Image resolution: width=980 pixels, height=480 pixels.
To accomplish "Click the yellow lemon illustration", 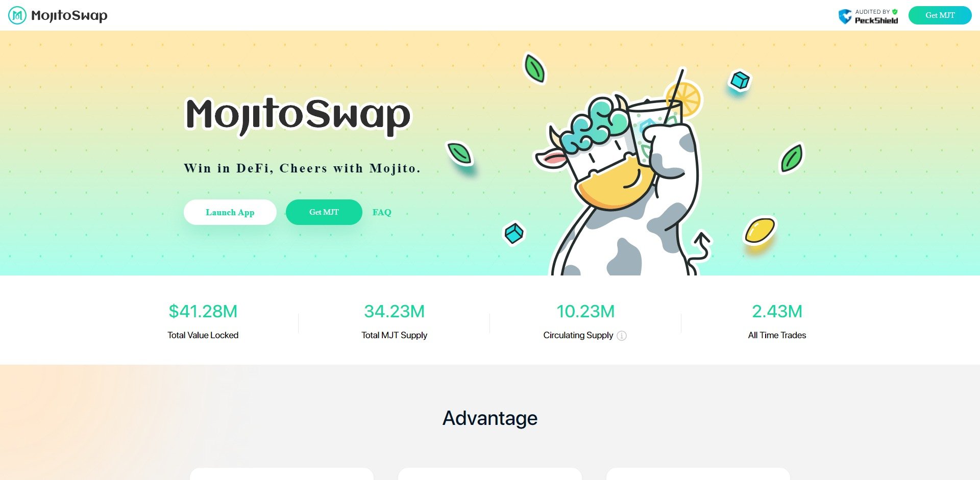I will 759,231.
